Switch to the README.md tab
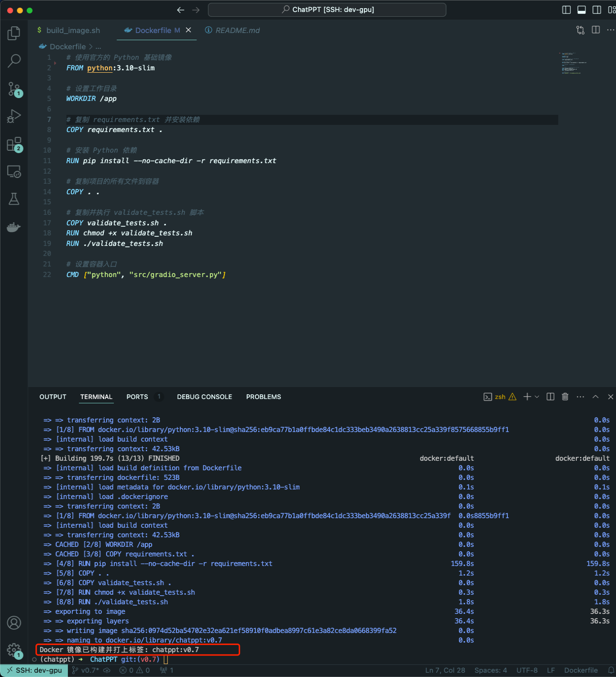 pos(232,30)
